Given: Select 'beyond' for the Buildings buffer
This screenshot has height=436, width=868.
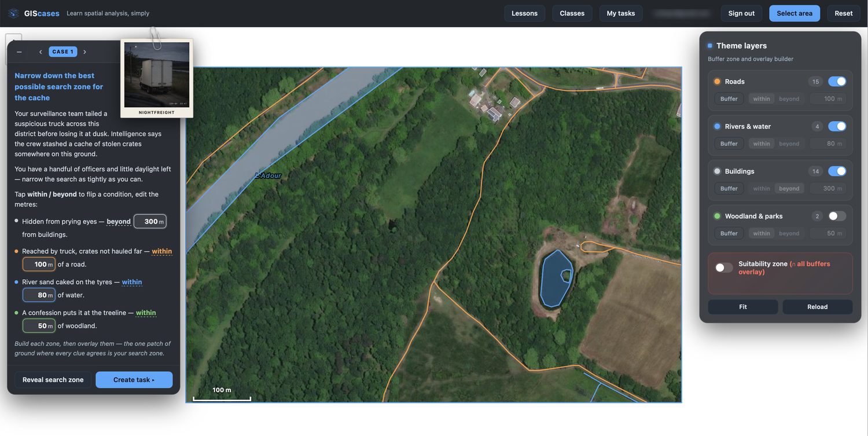Looking at the screenshot, I should click(x=789, y=189).
